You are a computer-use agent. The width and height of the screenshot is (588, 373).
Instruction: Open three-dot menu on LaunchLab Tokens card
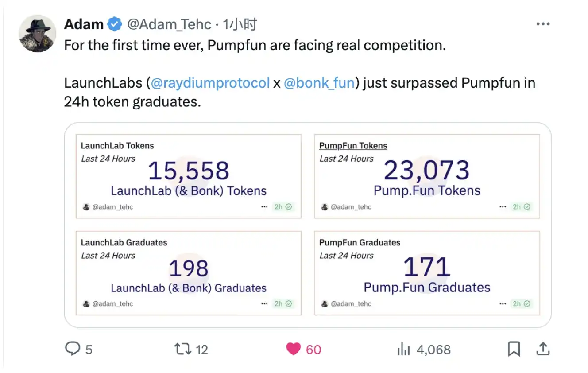264,207
